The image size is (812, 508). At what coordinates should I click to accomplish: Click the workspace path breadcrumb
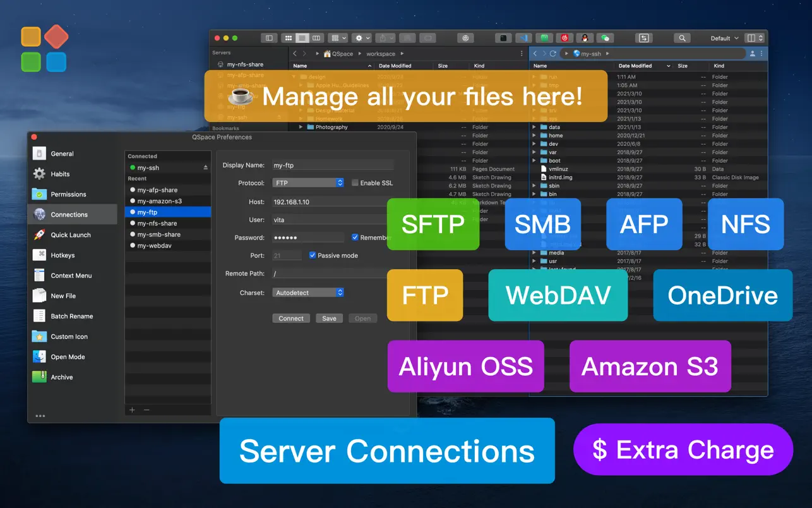pyautogui.click(x=380, y=54)
